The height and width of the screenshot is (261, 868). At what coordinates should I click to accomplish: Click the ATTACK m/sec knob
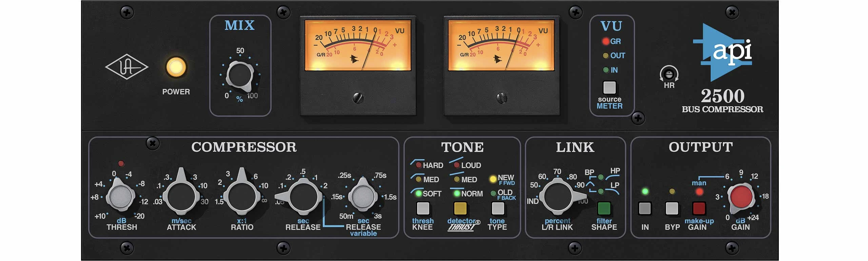(181, 196)
